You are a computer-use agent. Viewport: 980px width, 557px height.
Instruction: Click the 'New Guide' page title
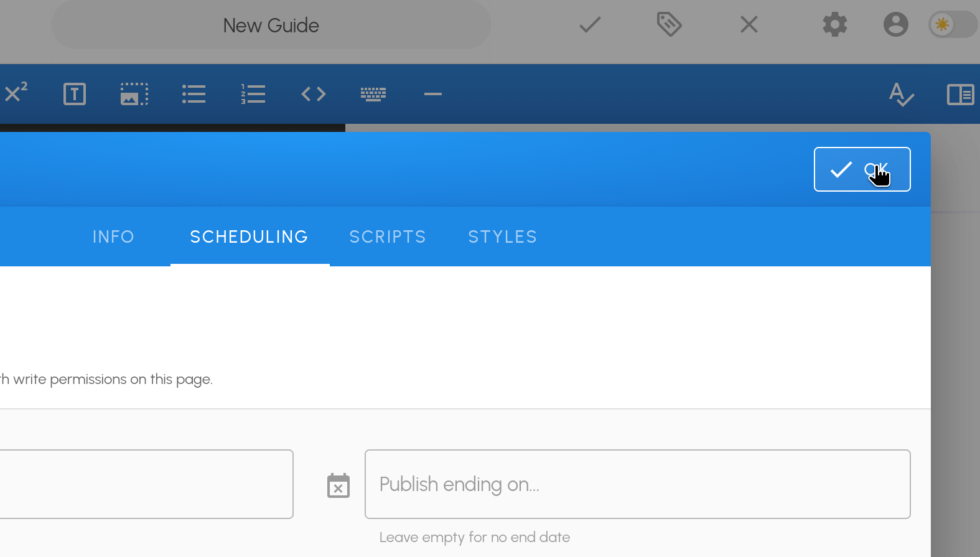[271, 26]
